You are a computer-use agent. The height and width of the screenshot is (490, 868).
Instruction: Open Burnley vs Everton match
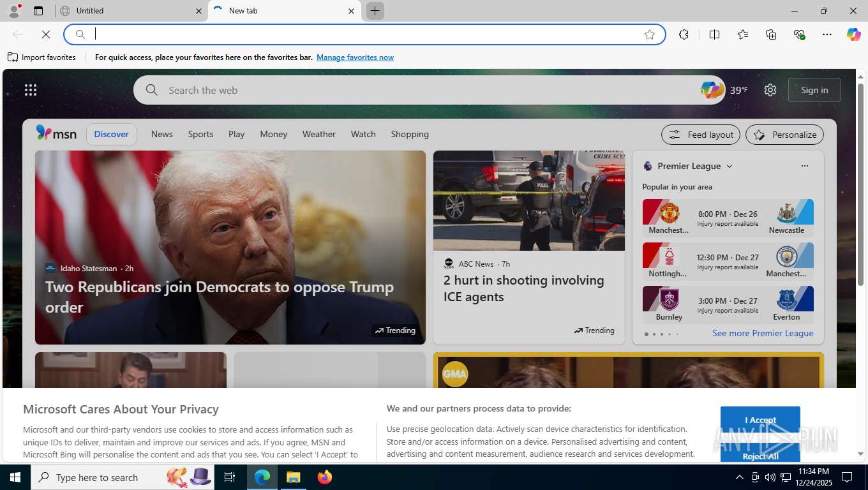click(x=728, y=305)
